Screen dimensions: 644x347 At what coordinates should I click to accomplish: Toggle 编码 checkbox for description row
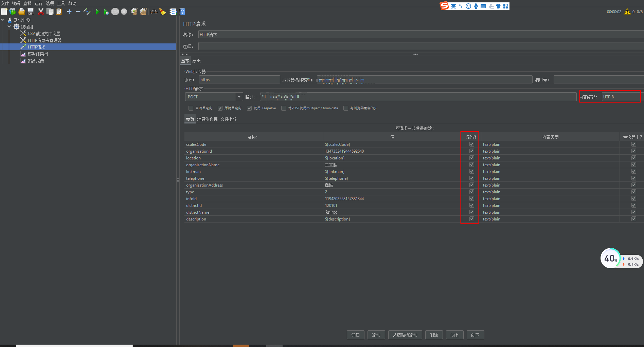tap(472, 219)
